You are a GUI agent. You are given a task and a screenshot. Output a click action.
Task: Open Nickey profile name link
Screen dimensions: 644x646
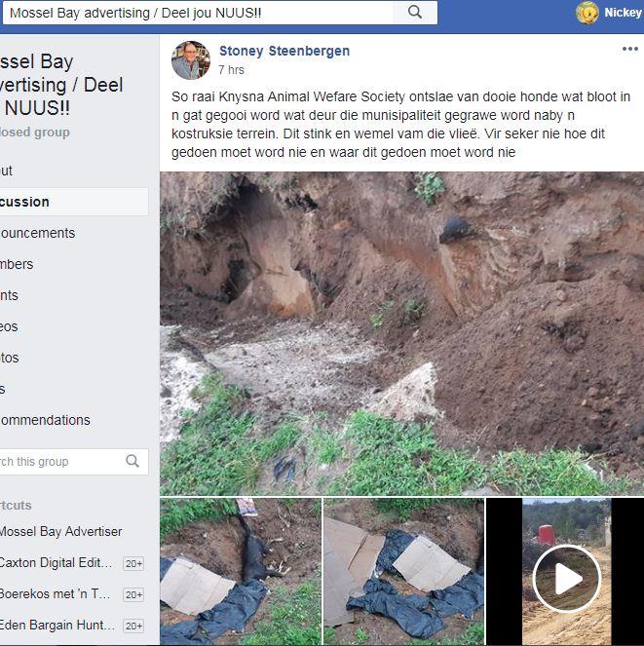point(623,13)
